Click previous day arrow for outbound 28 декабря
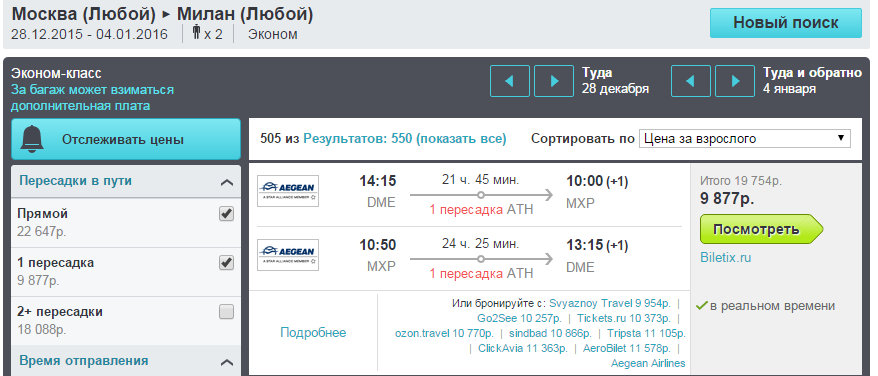This screenshot has height=376, width=878. [510, 81]
